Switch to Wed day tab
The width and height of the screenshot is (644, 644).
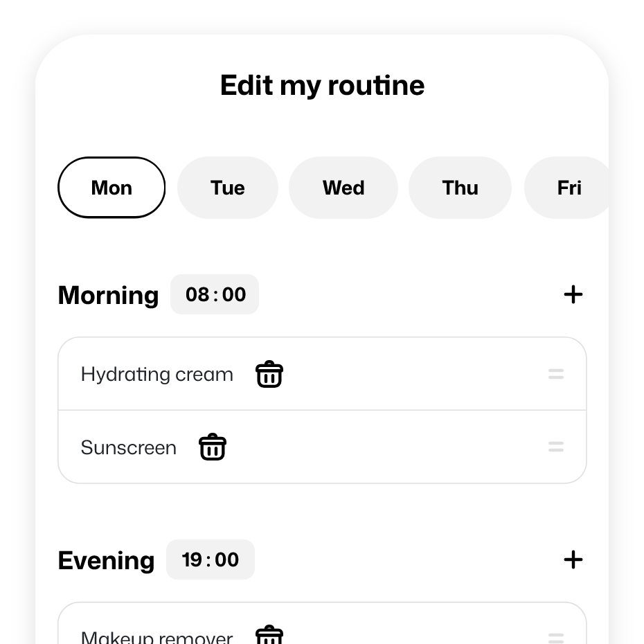click(343, 188)
